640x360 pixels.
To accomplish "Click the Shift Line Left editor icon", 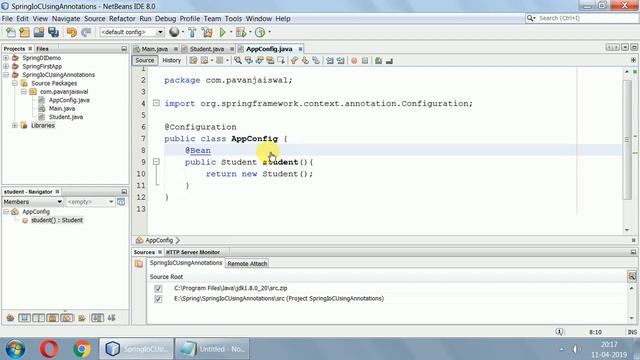I will [x=329, y=61].
